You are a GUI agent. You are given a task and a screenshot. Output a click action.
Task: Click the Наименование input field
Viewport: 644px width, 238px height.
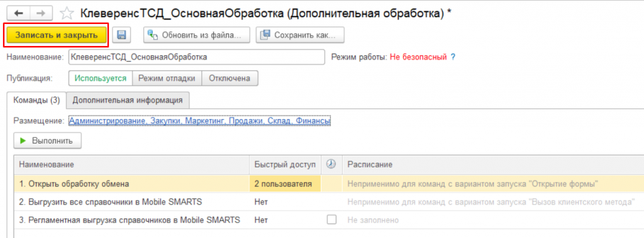(197, 57)
